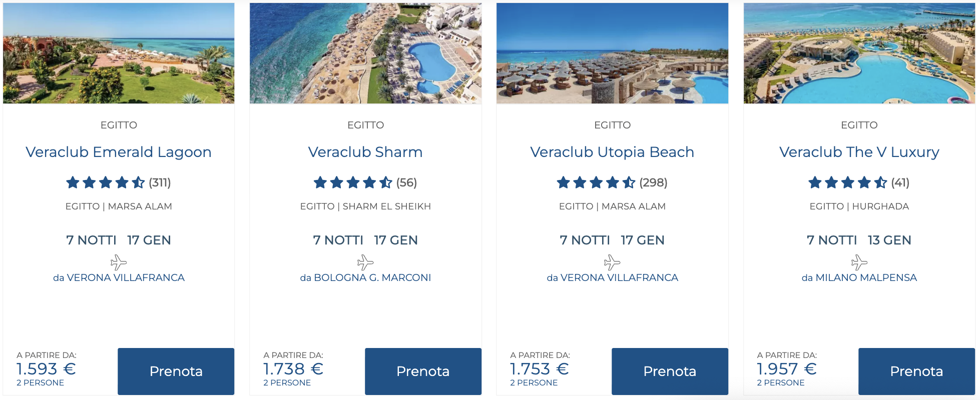The image size is (980, 400).
Task: Click the Utopia Beach umbrella photo
Action: pos(613,52)
